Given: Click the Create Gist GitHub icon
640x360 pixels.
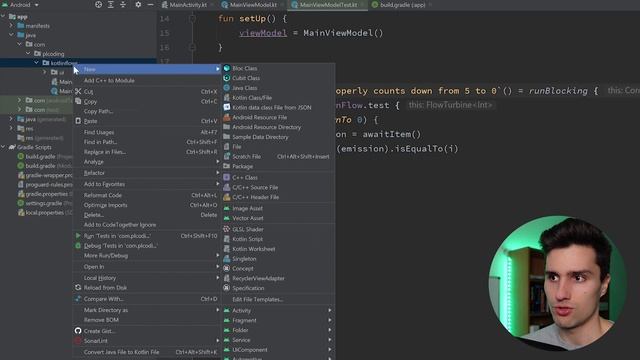Looking at the screenshot, I should pyautogui.click(x=78, y=331).
